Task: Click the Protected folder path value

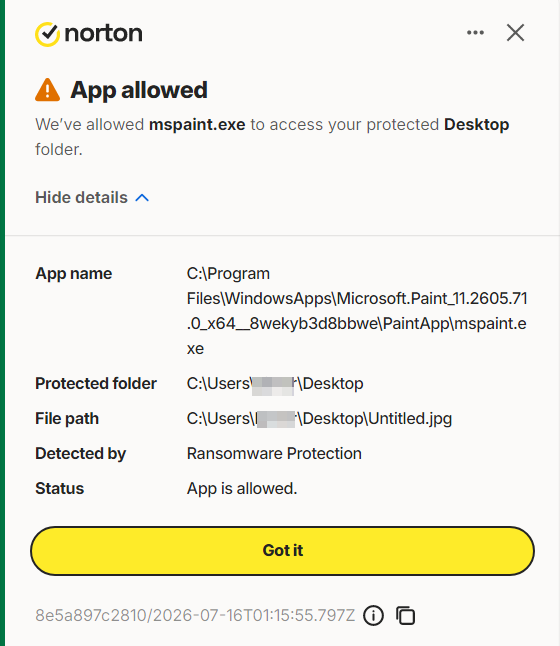Action: click(x=275, y=384)
